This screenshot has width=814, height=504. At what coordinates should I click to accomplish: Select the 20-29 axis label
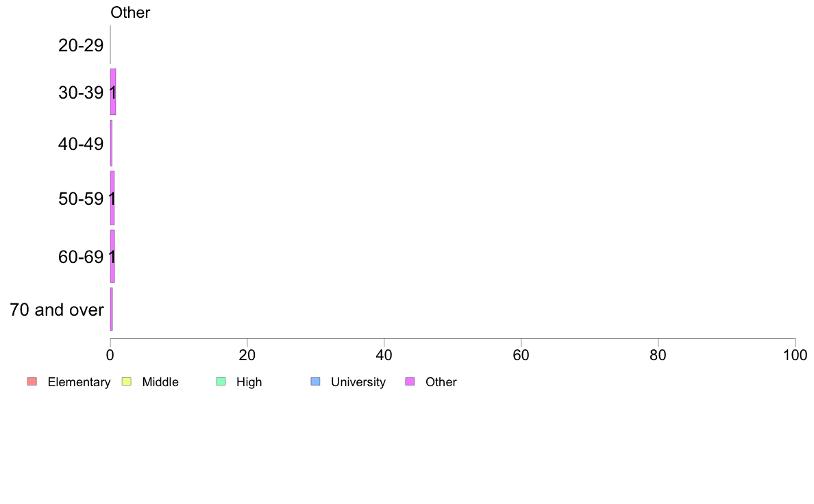pyautogui.click(x=81, y=46)
